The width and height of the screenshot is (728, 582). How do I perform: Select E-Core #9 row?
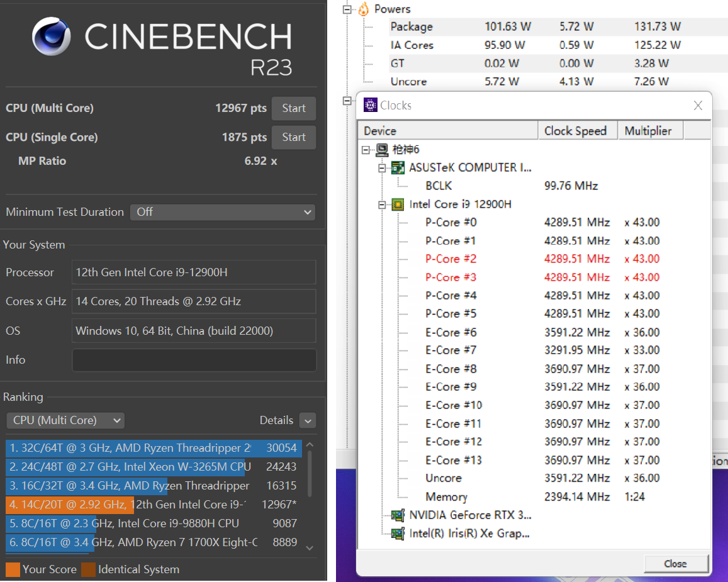click(542, 387)
